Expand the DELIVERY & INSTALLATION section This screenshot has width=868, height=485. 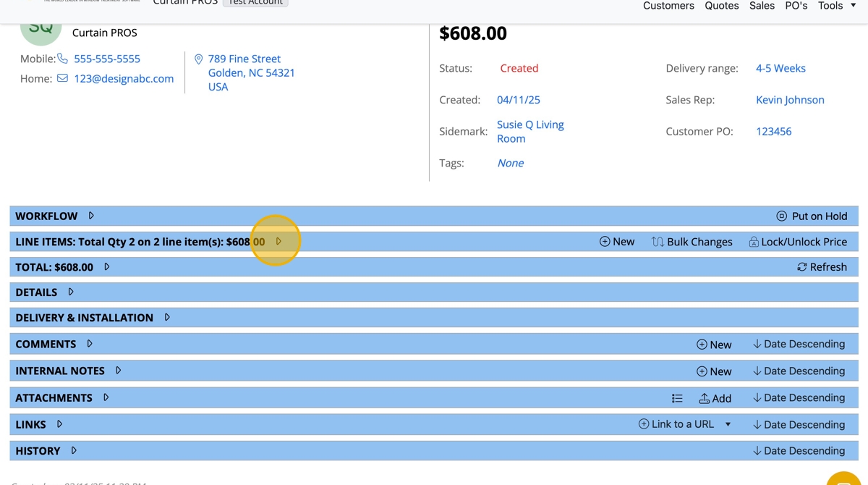point(167,317)
